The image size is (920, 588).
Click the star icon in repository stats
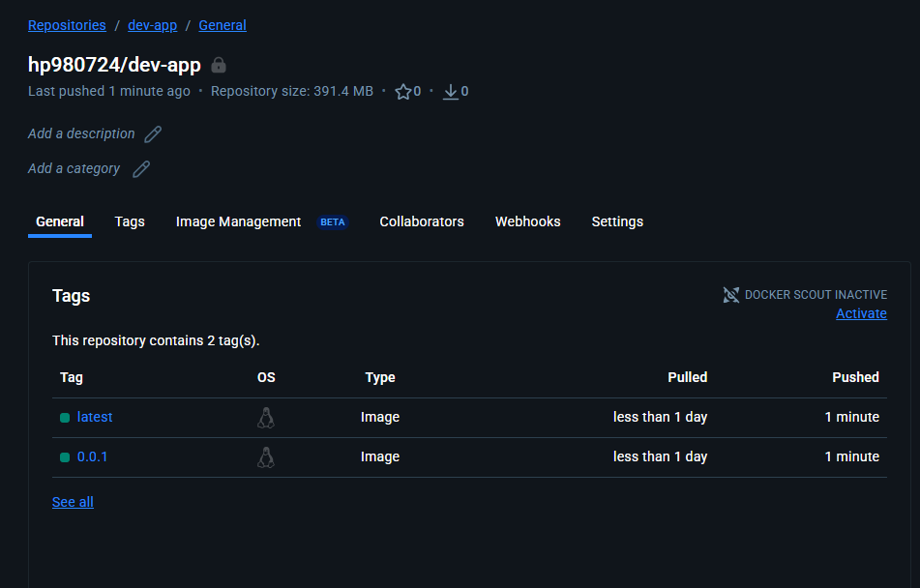[403, 92]
